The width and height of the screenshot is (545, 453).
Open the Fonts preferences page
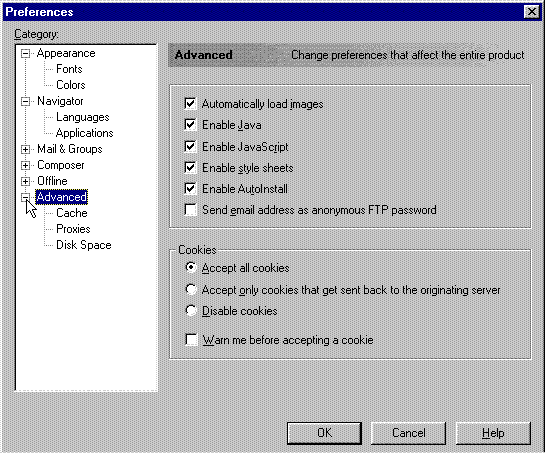(69, 69)
